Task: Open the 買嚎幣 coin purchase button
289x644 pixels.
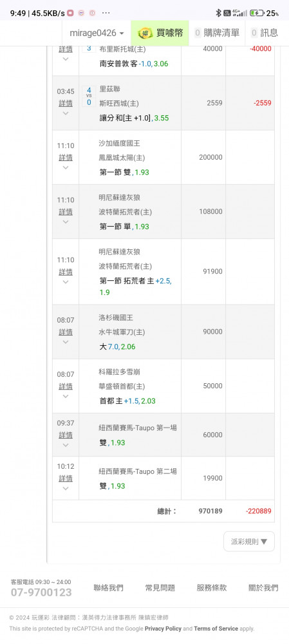Action: (x=160, y=33)
